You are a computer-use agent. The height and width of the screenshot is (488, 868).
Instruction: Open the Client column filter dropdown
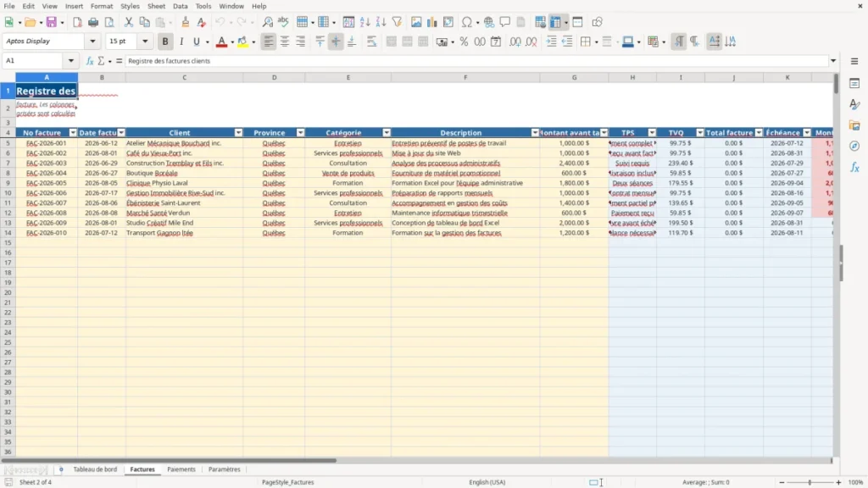pos(238,133)
